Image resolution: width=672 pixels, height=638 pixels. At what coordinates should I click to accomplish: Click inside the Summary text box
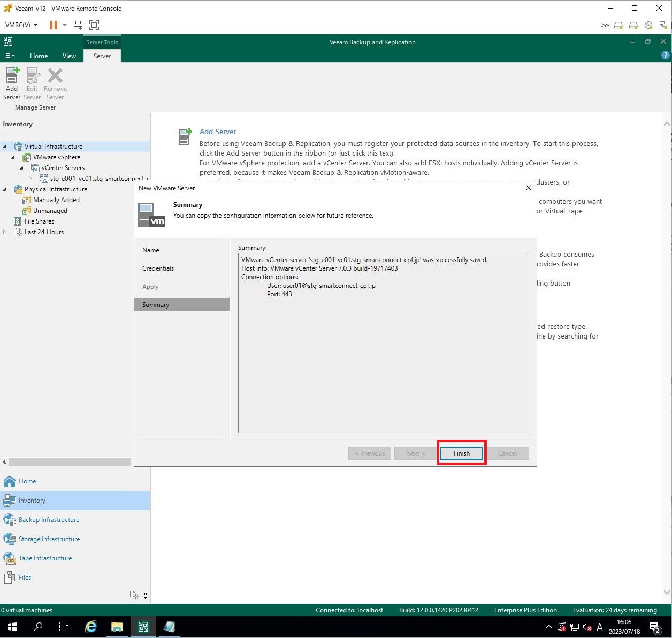[384, 343]
